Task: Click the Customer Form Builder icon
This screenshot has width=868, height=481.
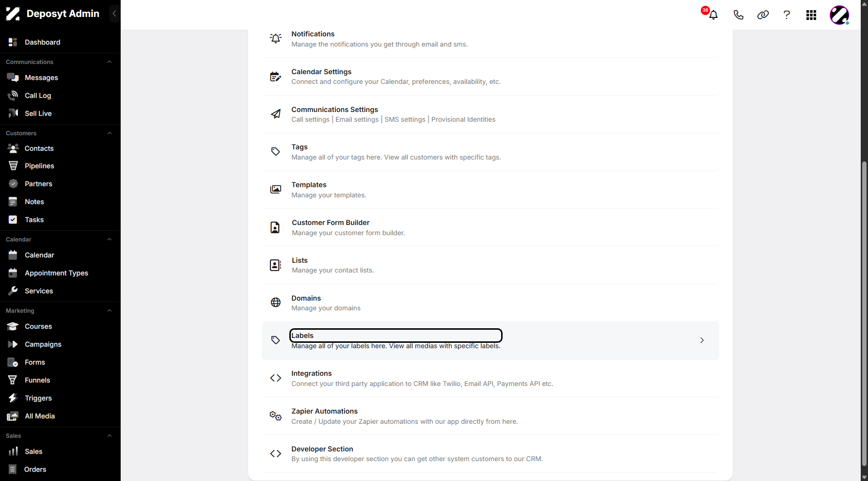Action: coord(275,227)
